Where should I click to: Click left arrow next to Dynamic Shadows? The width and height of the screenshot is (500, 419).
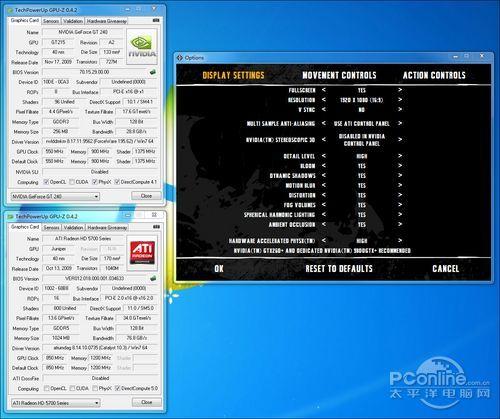[324, 175]
